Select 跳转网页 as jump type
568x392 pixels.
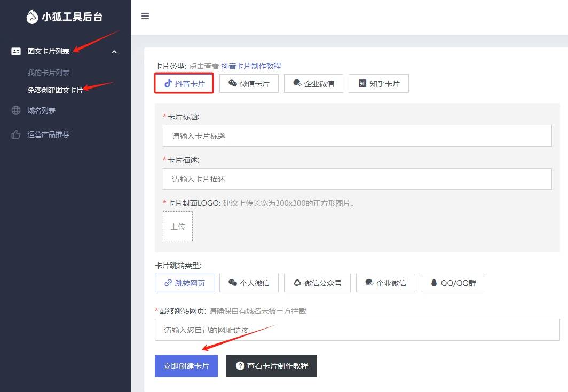click(x=184, y=283)
